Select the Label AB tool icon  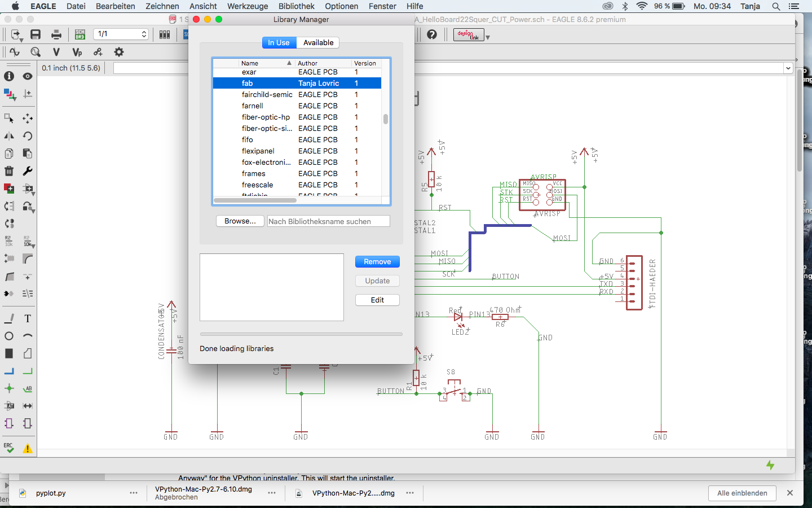pos(27,388)
